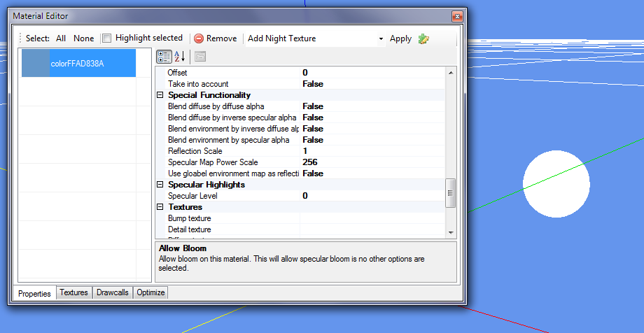Click the Specular Highlights header text

[206, 185]
